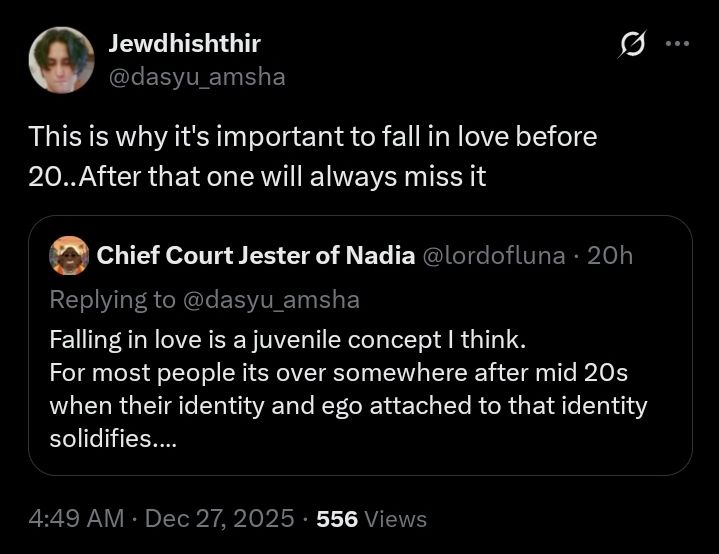Click the @dasyu_amsha mention after "Replying to"
Image resolution: width=719 pixels, height=554 pixels.
[x=272, y=299]
